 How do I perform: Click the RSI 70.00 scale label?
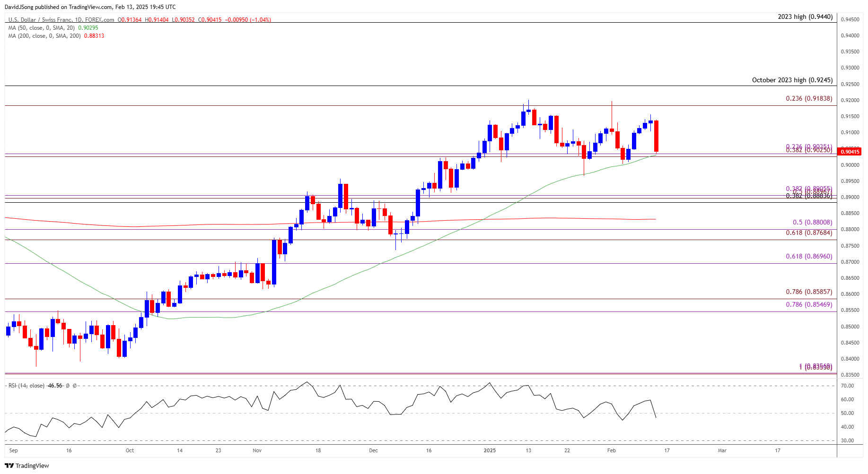pos(848,386)
